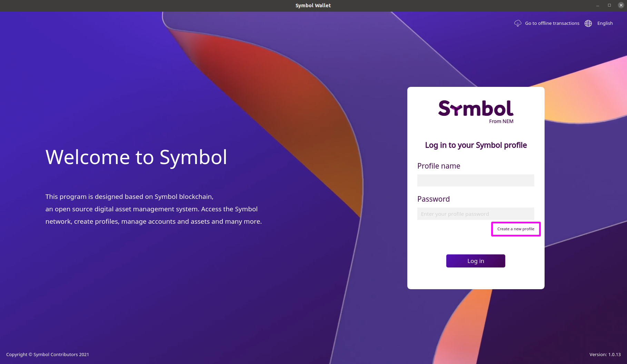627x364 pixels.
Task: Click the Log in to your Symbol profile heading
Action: (476, 145)
